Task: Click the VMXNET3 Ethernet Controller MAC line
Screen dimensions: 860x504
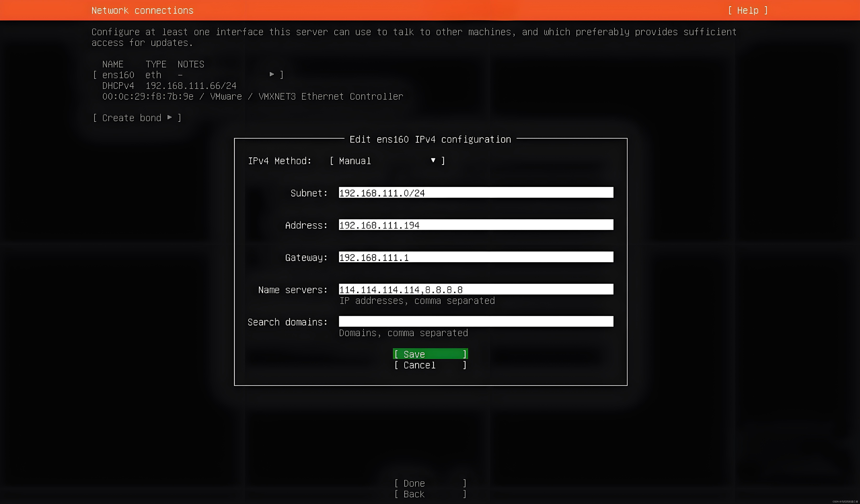Action: pyautogui.click(x=253, y=96)
